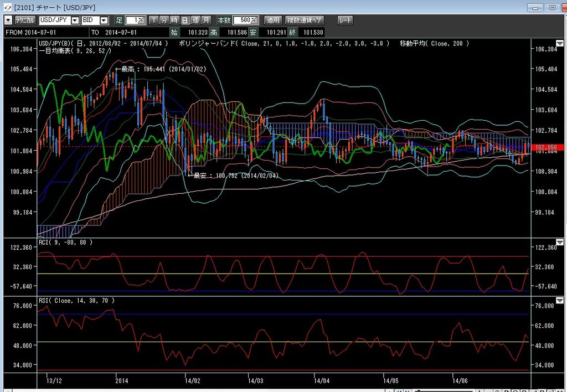This screenshot has height=392, width=567.
Task: Open the leftmost toolbar menu arrow
Action: pos(8,20)
